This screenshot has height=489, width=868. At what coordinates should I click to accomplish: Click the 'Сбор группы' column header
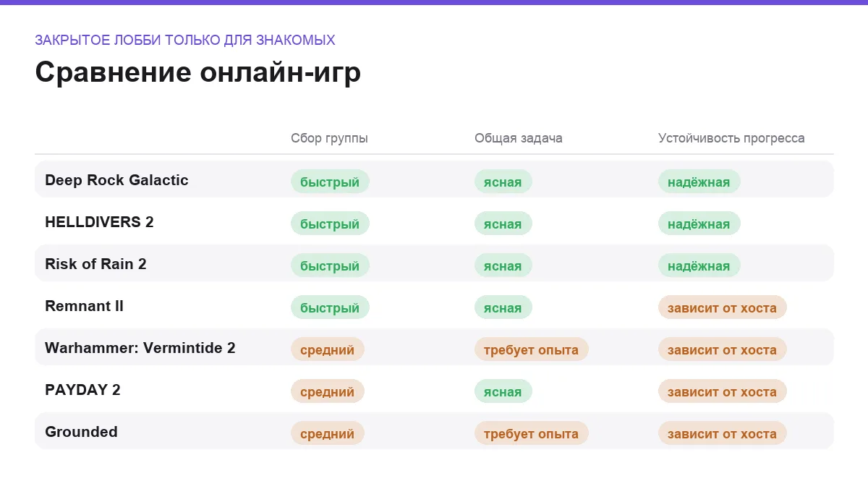tap(329, 138)
